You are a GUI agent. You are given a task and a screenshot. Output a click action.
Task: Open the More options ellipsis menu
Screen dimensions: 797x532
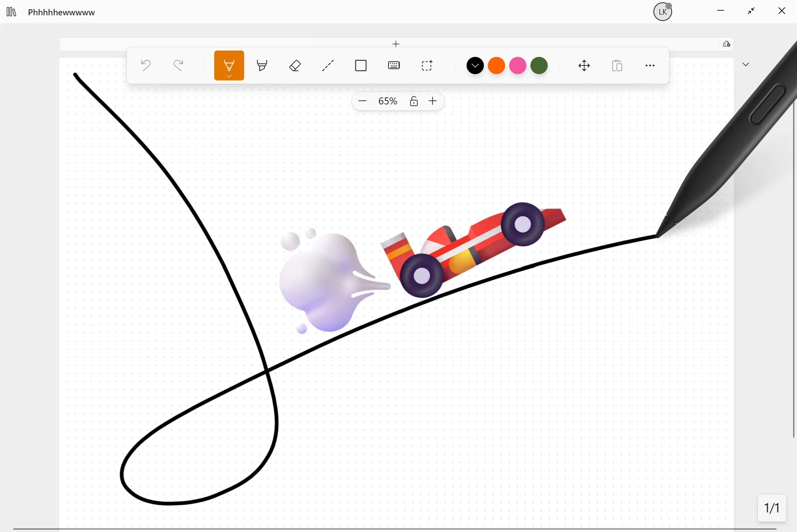650,65
